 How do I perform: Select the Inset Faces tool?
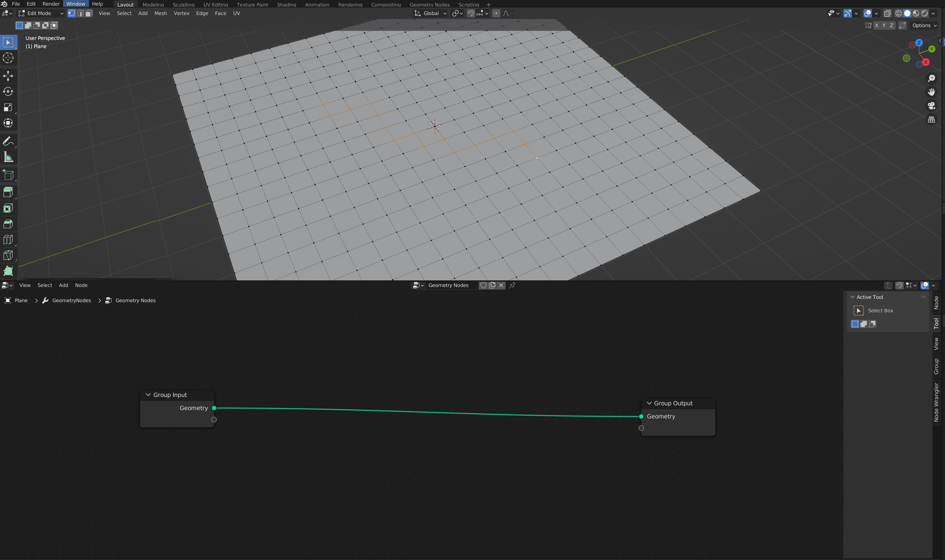point(8,208)
